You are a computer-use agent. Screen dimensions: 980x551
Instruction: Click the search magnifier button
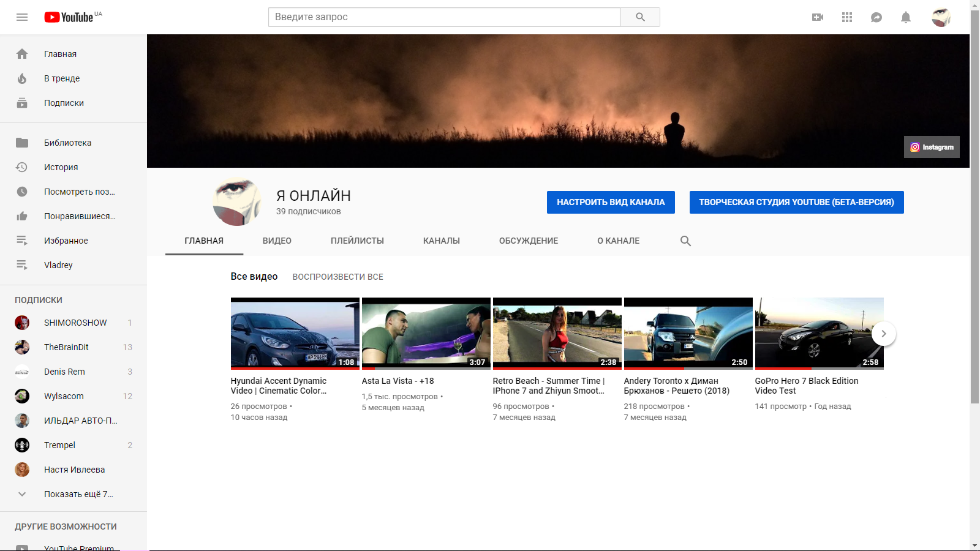[x=640, y=17]
